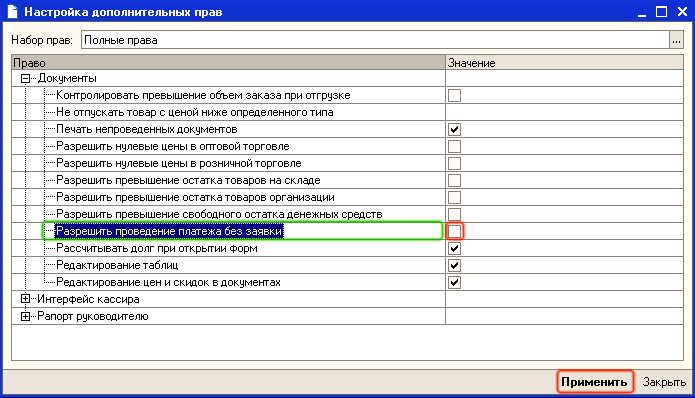Select 'Разрешить превышение остатка товаров организации' text
The width and height of the screenshot is (695, 398).
(x=195, y=197)
